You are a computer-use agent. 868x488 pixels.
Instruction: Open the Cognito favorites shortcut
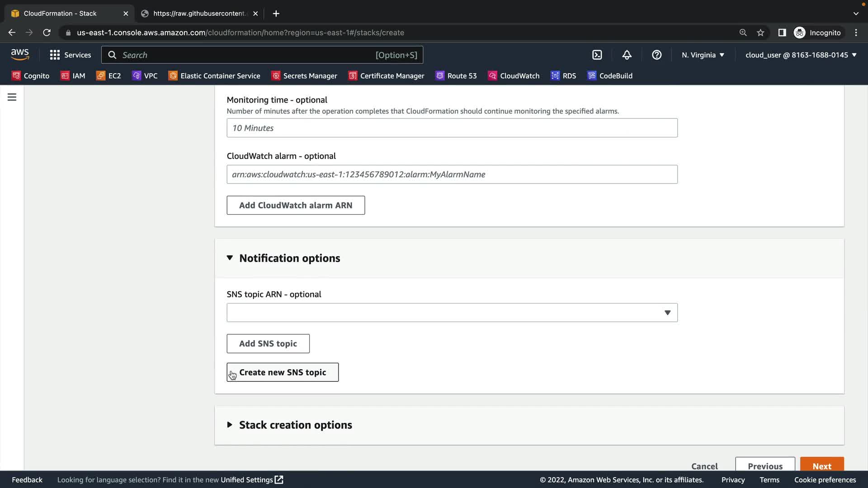(31, 76)
